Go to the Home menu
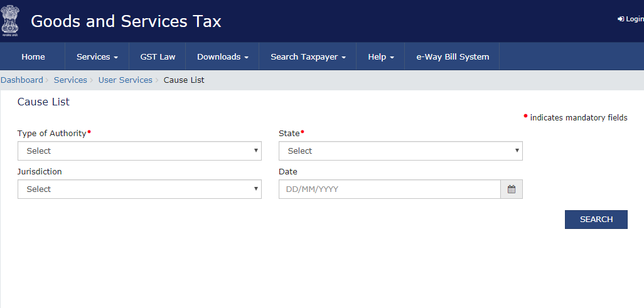Screen dimensions: 644x308 [33, 56]
